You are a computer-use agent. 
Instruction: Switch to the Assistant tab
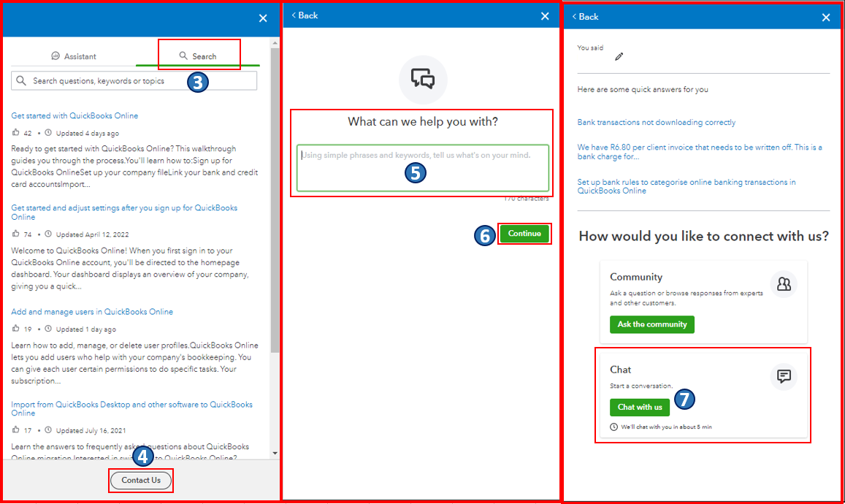73,56
